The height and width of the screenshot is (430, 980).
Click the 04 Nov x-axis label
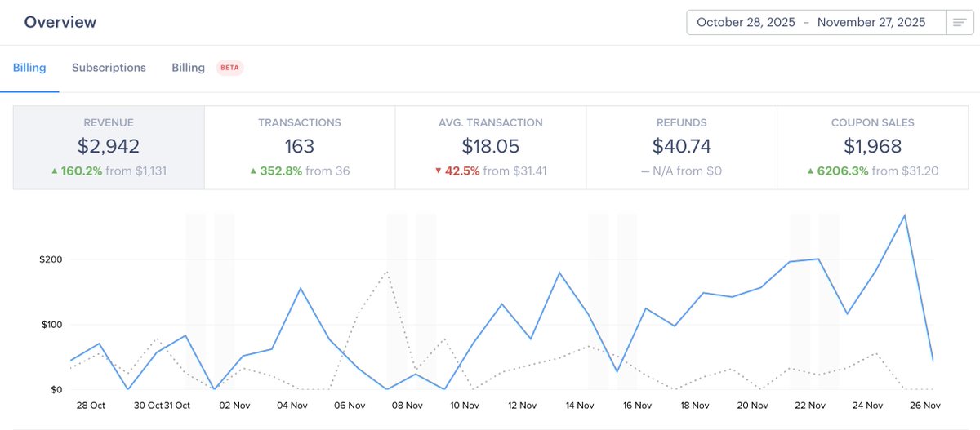click(292, 406)
